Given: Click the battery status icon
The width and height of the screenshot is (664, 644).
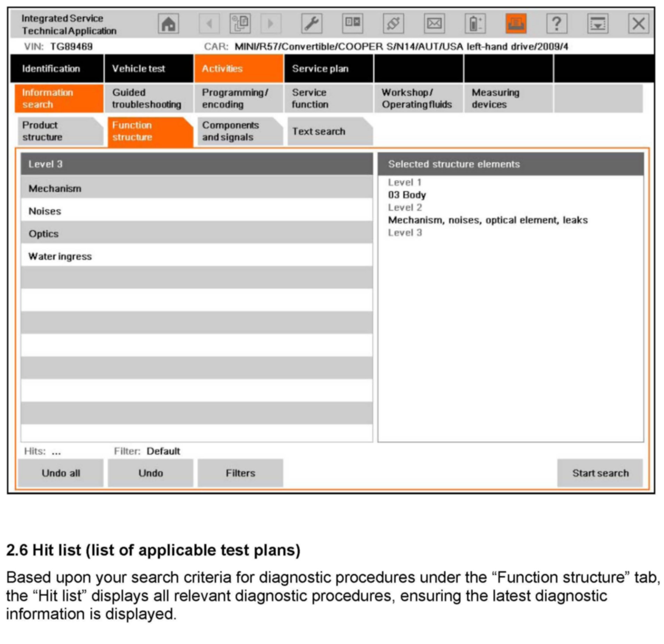Looking at the screenshot, I should coord(475,24).
